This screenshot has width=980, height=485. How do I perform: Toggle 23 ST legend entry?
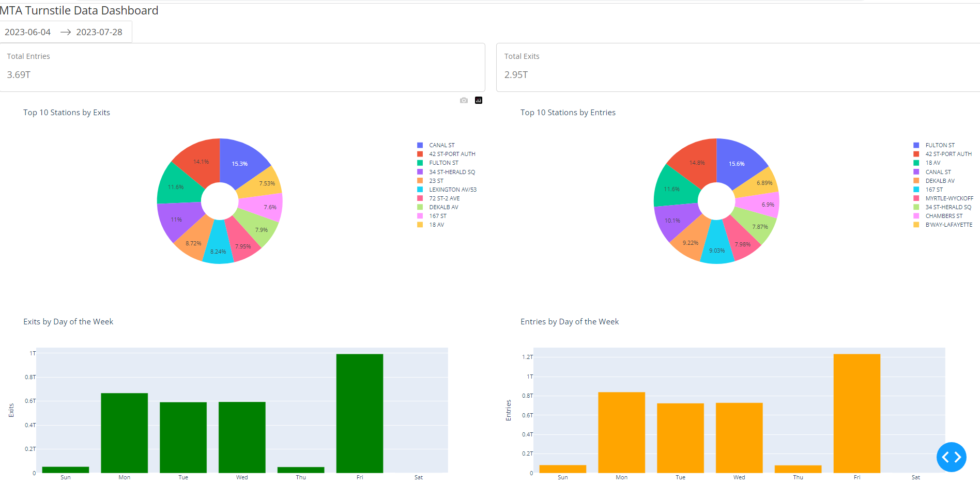tap(431, 181)
